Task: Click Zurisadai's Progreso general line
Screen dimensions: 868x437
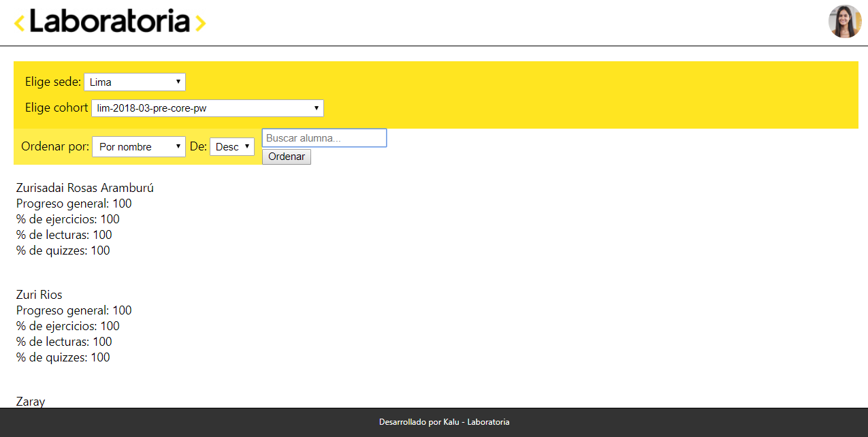Action: point(74,204)
